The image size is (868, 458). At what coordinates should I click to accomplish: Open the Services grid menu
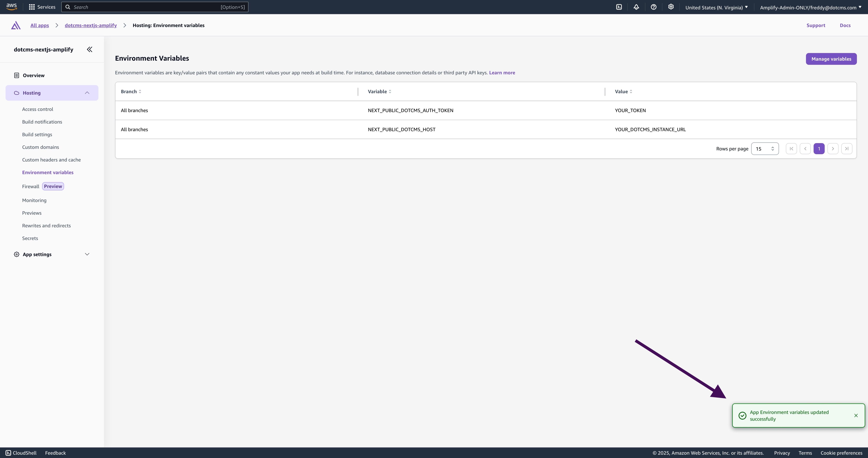pos(42,7)
